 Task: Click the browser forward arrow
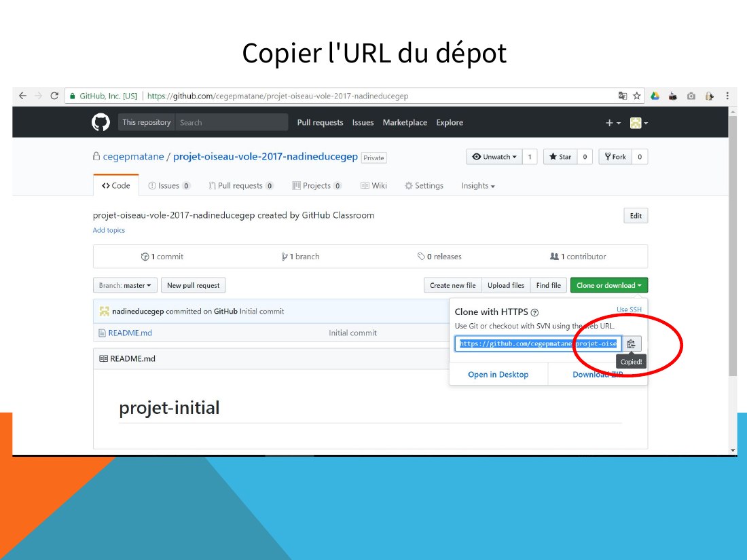pos(39,96)
